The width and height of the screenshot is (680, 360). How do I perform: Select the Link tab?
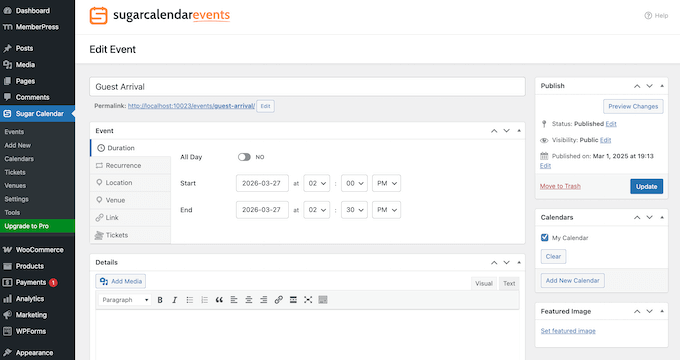pos(131,217)
